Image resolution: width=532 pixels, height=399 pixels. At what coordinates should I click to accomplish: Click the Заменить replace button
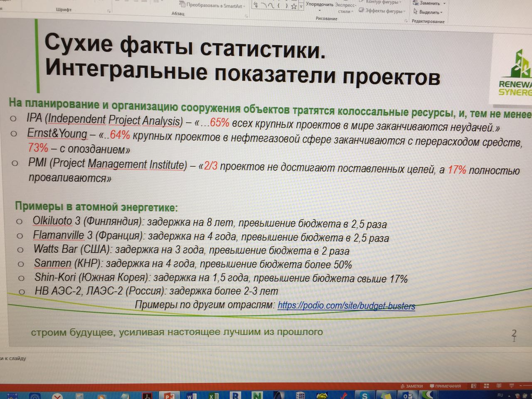[x=427, y=3]
